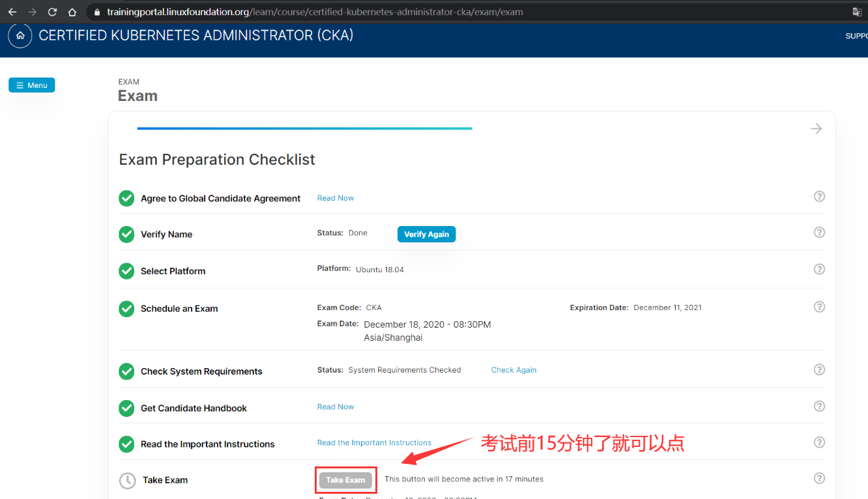Screen dimensions: 868x499
Task: Click the bold Exam page heading
Action: point(137,96)
